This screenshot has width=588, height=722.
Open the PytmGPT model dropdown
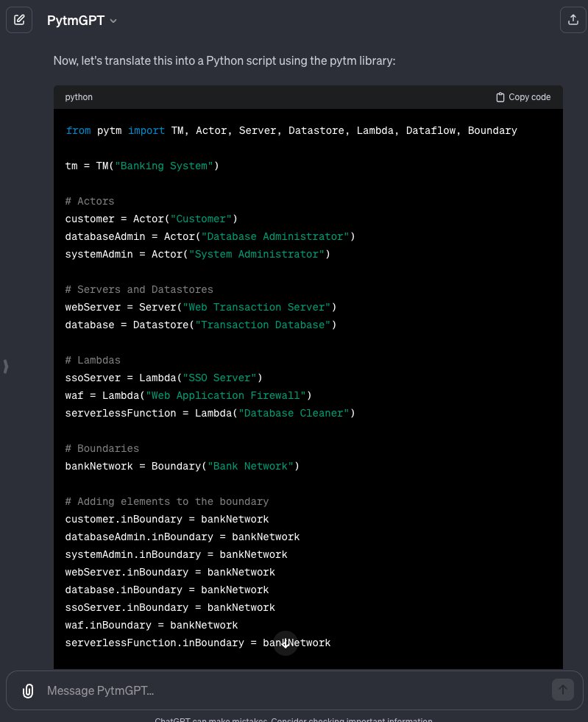tap(82, 21)
